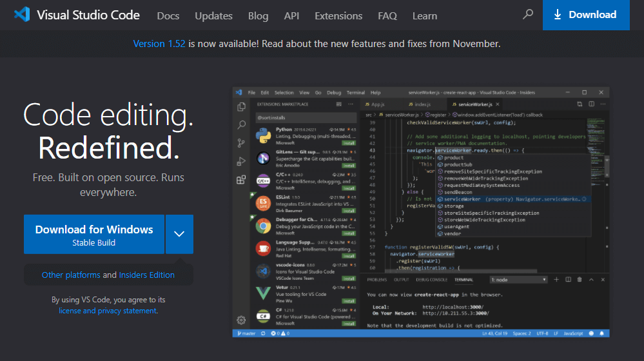
Task: Switch to the App.js editor tab
Action: (x=375, y=104)
